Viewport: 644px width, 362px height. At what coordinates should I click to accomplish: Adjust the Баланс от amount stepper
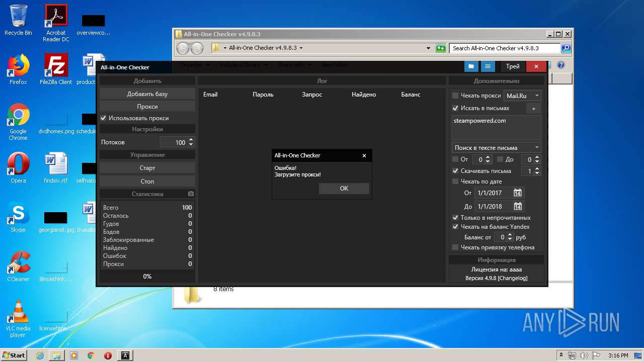[x=510, y=237]
